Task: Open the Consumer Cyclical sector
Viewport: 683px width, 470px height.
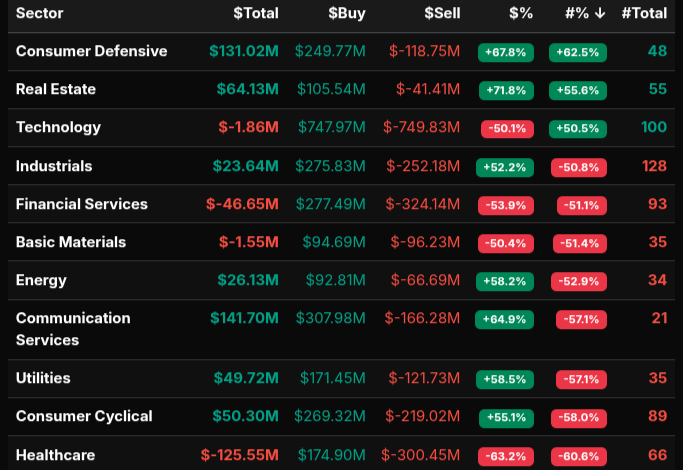Action: pos(84,416)
